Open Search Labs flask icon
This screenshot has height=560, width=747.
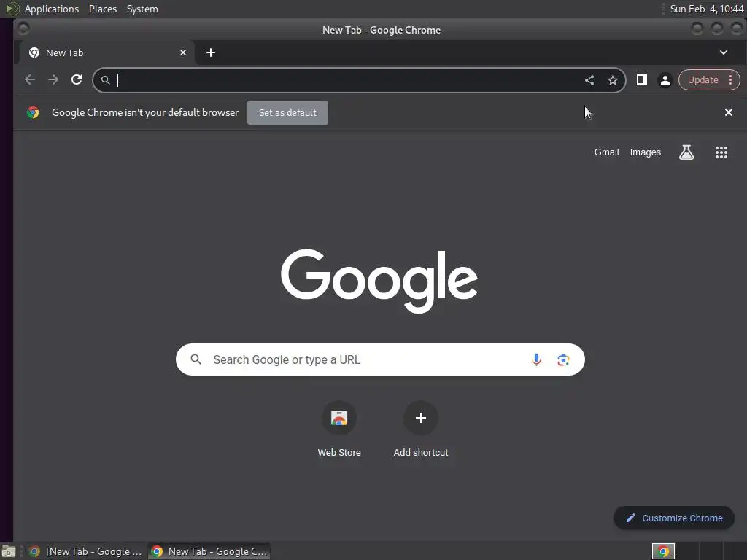[686, 152]
